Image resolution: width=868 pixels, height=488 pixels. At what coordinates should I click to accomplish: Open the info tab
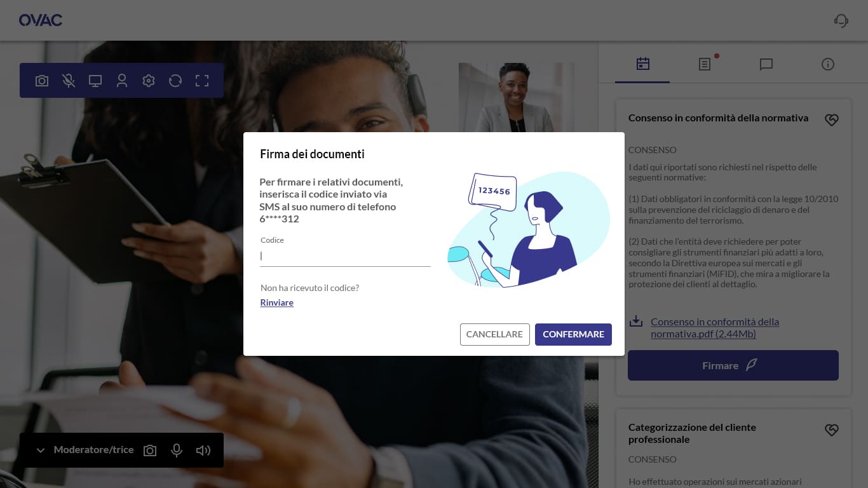pos(828,64)
